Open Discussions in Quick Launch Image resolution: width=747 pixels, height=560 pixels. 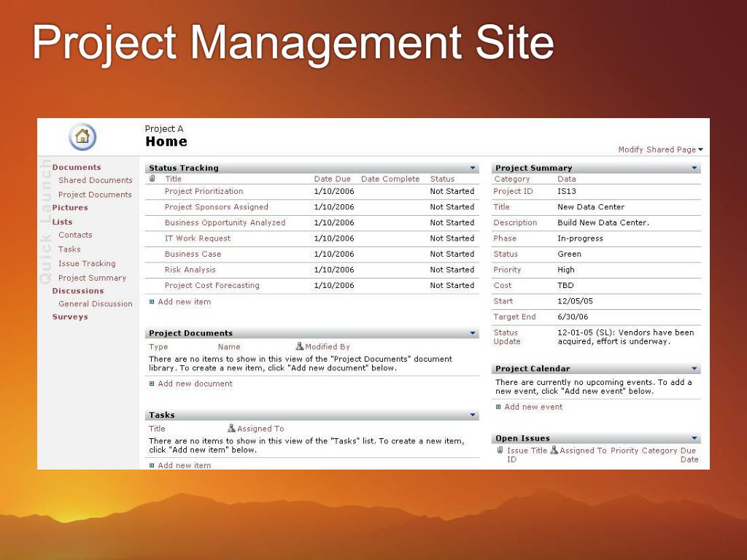[x=78, y=291]
